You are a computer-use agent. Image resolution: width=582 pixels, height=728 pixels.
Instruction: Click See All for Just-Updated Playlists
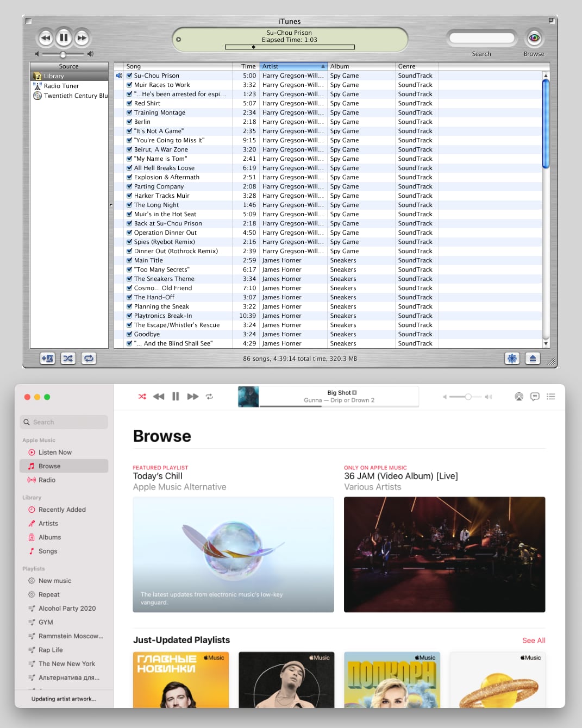[x=534, y=641]
